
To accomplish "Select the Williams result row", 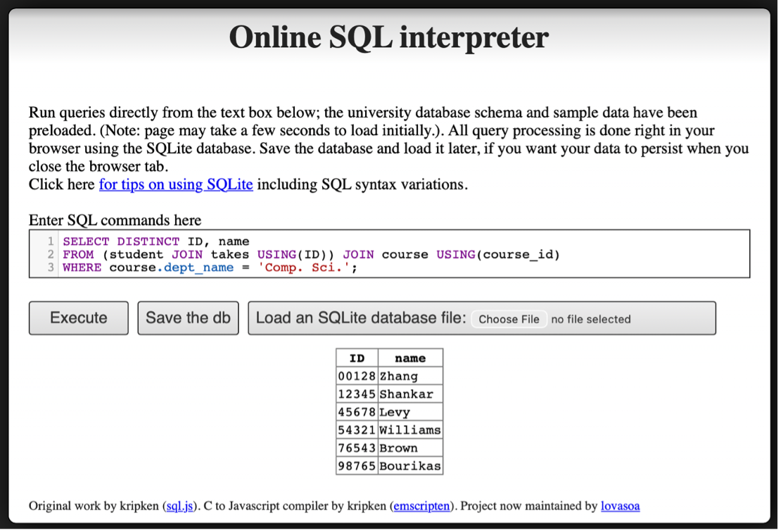I will pyautogui.click(x=390, y=430).
